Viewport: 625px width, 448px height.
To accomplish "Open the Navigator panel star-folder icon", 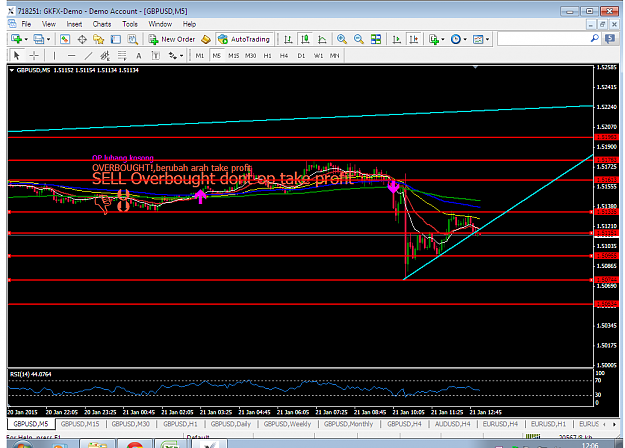I will click(x=98, y=39).
